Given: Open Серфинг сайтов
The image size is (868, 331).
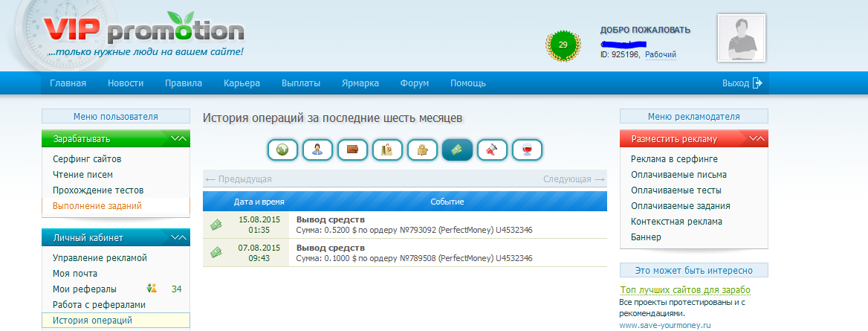Looking at the screenshot, I should [x=87, y=159].
